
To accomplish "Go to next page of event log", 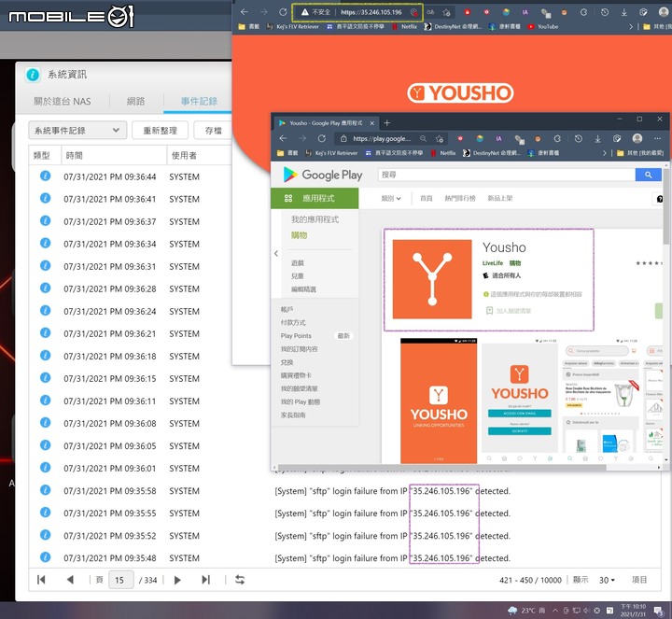I will [177, 580].
